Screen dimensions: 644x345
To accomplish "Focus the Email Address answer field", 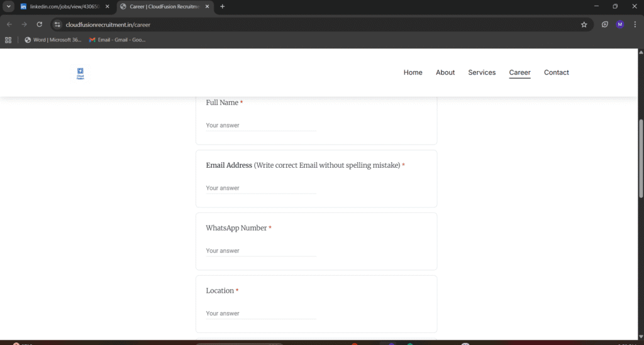I will (261, 189).
